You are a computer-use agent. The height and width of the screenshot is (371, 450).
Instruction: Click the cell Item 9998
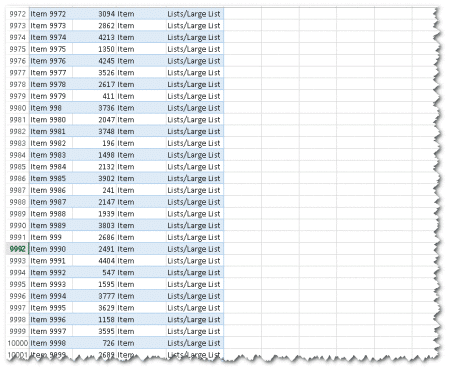click(51, 343)
